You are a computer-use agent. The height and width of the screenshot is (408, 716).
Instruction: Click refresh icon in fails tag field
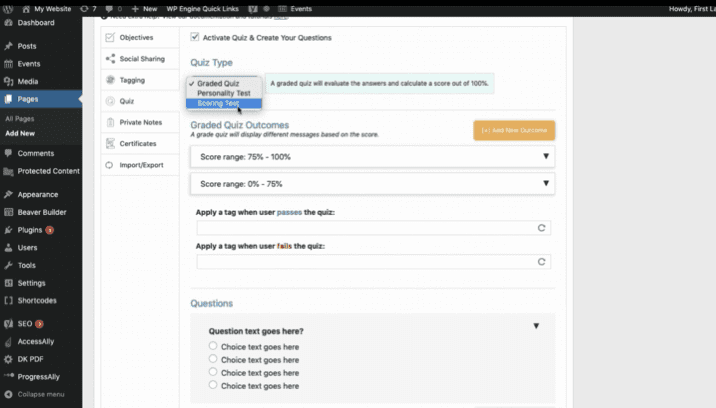(541, 261)
